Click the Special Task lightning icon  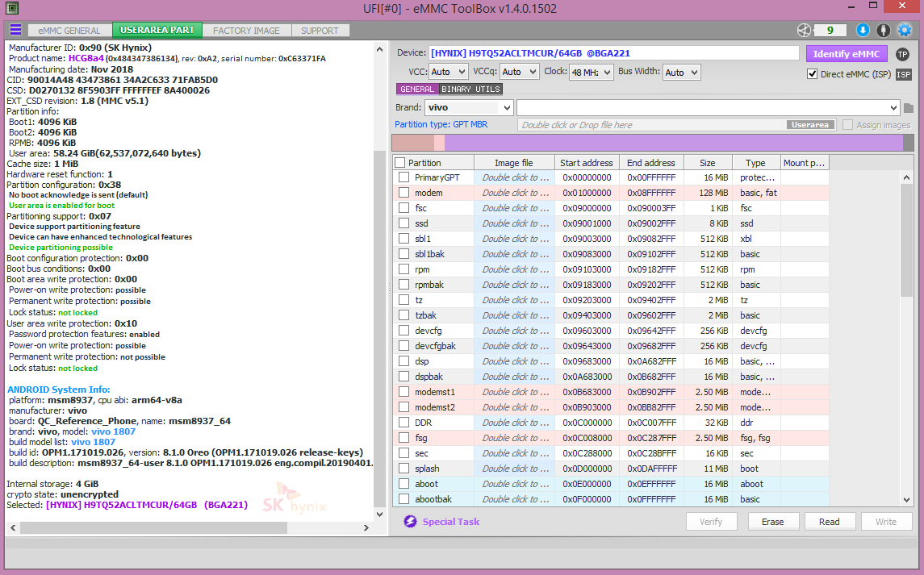410,522
